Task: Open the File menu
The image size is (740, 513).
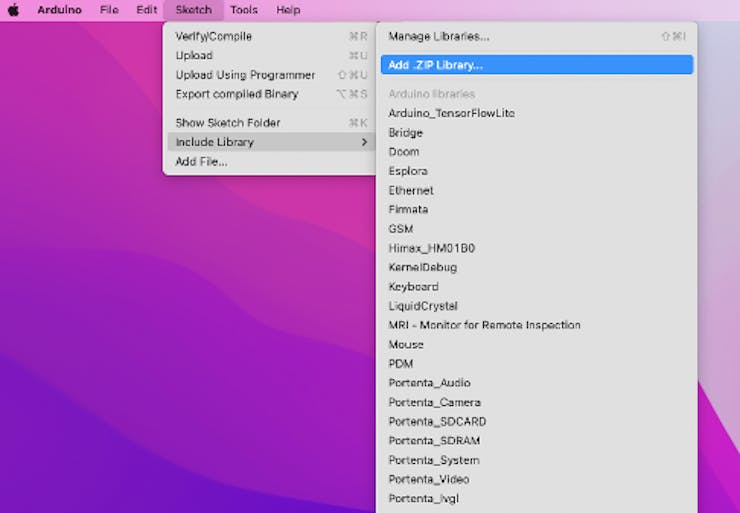Action: [x=109, y=10]
